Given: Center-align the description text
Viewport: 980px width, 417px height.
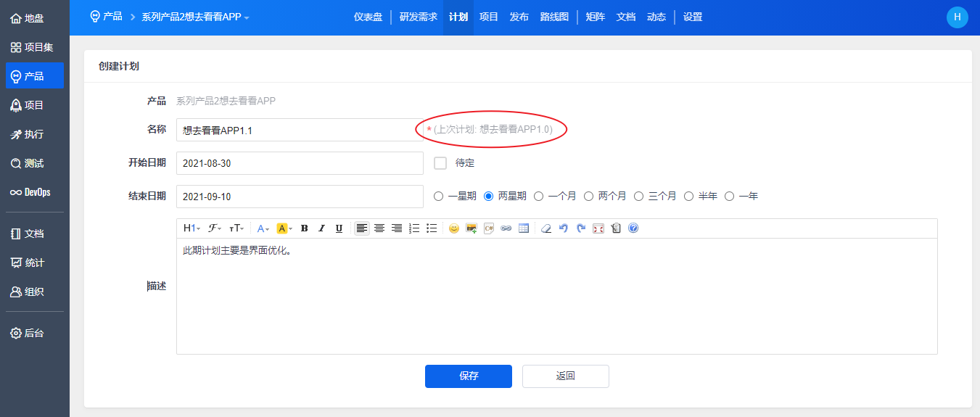Looking at the screenshot, I should tap(379, 228).
